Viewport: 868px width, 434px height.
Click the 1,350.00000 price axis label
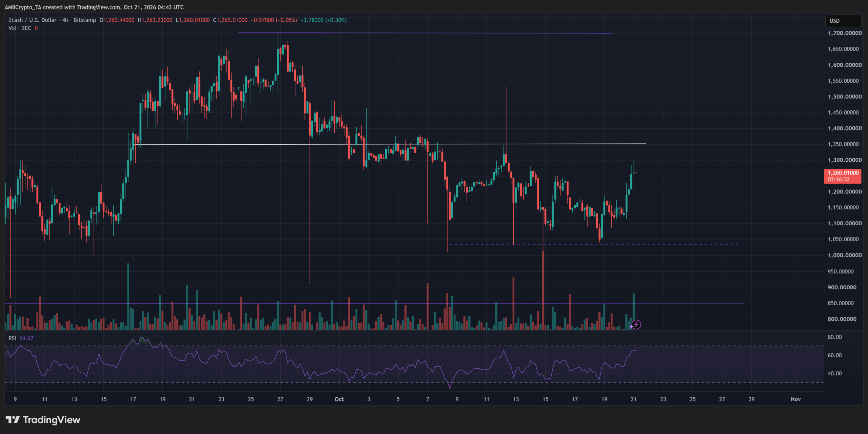[x=843, y=144]
